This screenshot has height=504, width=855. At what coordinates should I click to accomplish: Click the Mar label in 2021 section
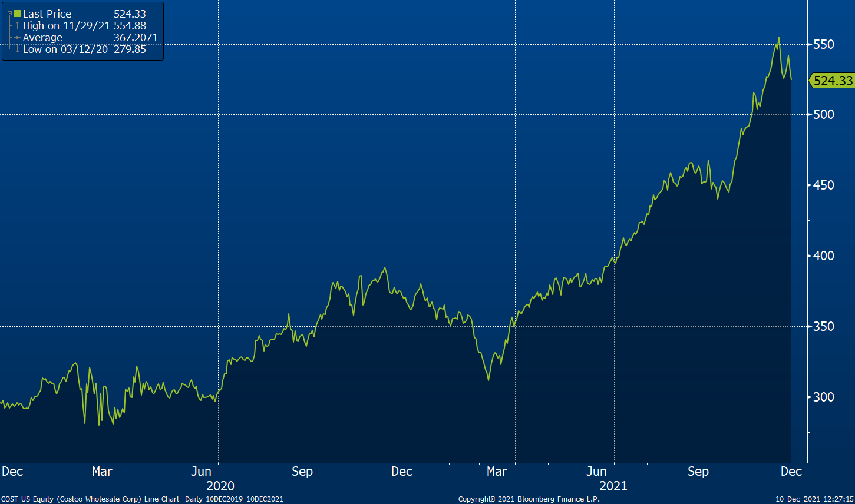(497, 472)
